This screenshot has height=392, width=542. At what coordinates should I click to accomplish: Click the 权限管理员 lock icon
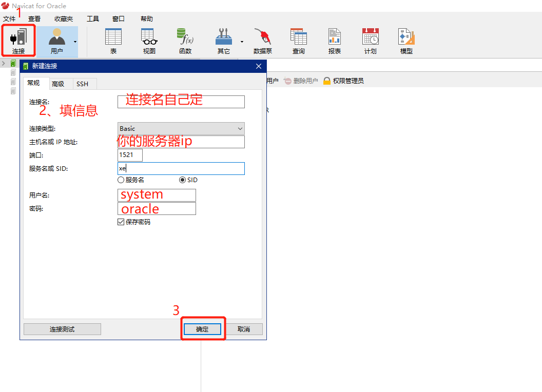[327, 81]
